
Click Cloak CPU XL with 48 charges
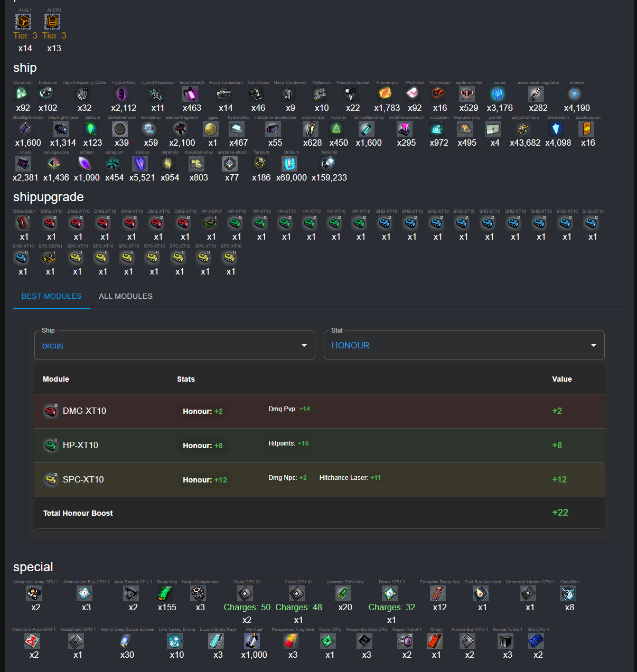click(x=297, y=593)
